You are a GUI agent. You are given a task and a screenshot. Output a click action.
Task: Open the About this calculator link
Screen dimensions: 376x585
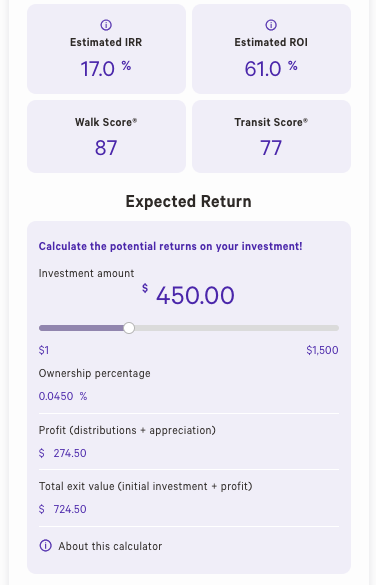click(110, 546)
